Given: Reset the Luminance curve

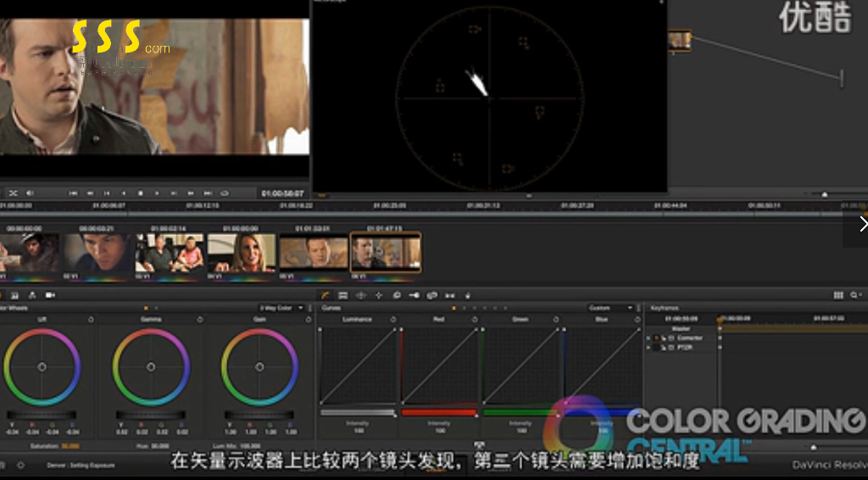Looking at the screenshot, I should pos(393,320).
